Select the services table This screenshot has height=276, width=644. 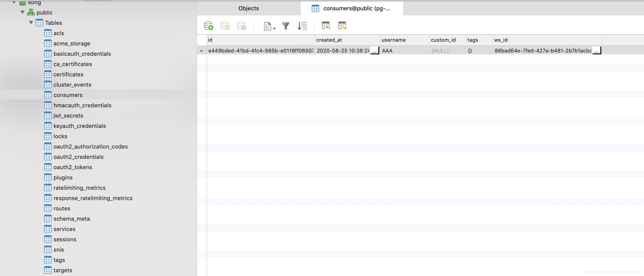(x=64, y=229)
